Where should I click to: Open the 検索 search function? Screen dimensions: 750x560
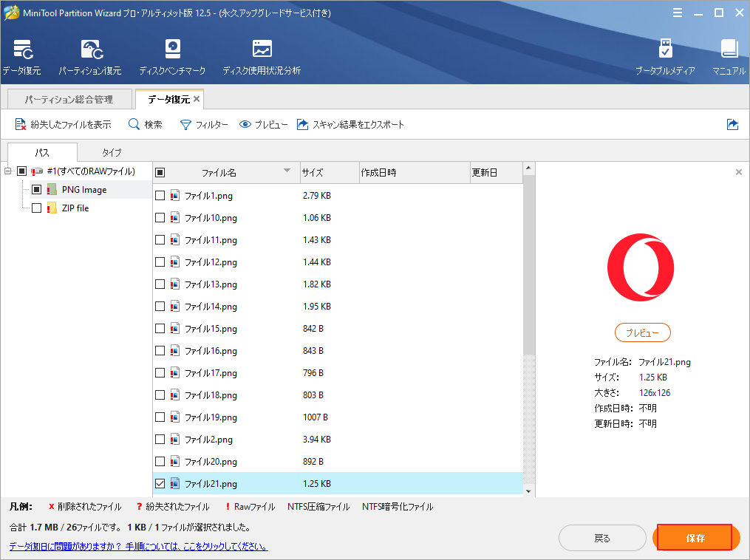click(x=146, y=125)
